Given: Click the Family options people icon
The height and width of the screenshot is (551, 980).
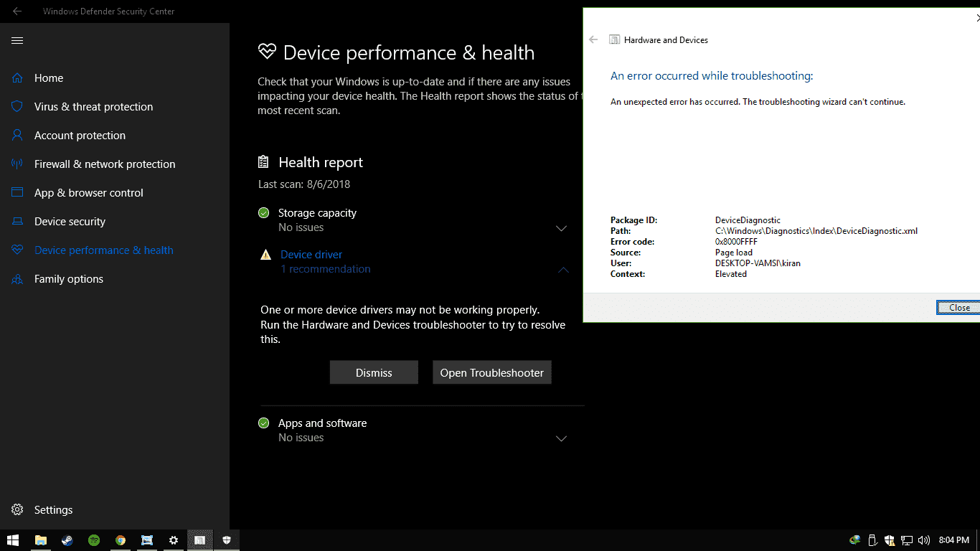Looking at the screenshot, I should pyautogui.click(x=17, y=279).
